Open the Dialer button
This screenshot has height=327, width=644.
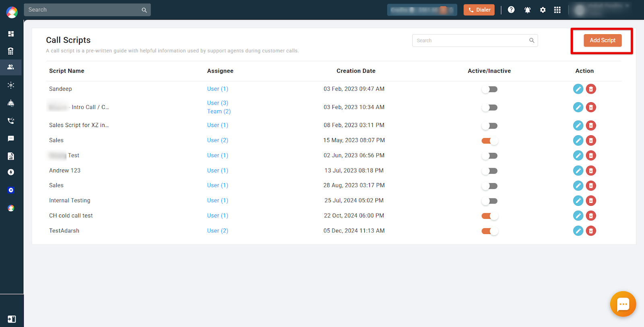coord(479,10)
